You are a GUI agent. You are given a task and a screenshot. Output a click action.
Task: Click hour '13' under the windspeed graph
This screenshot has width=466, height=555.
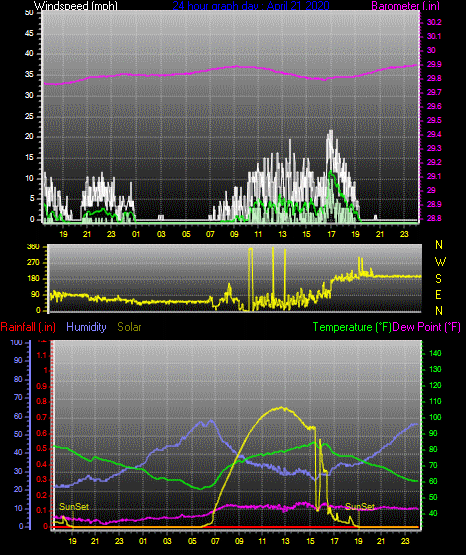pos(282,234)
